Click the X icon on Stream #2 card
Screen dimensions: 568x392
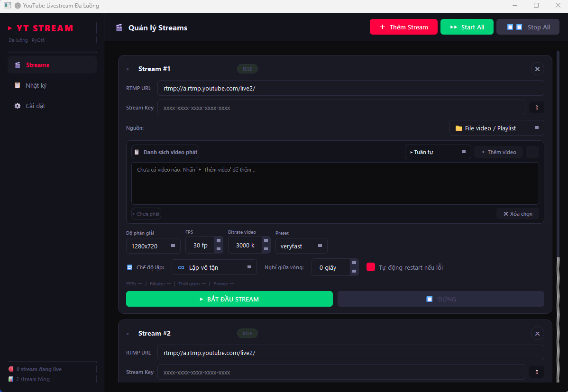tap(537, 334)
